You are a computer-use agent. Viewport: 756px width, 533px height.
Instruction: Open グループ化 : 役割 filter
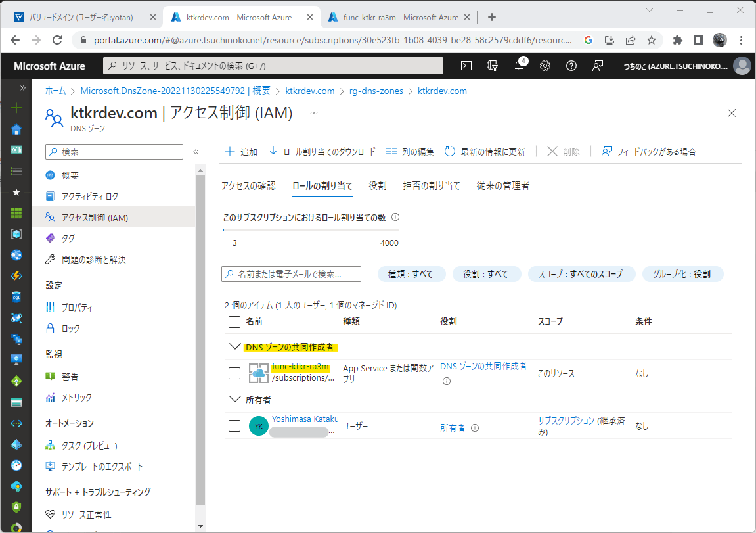pyautogui.click(x=682, y=274)
